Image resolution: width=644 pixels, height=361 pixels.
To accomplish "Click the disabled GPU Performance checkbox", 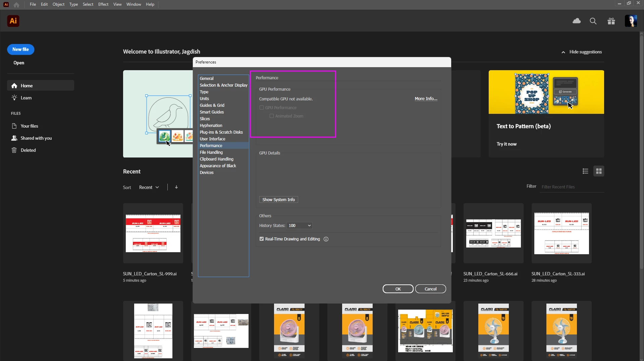I will click(262, 108).
